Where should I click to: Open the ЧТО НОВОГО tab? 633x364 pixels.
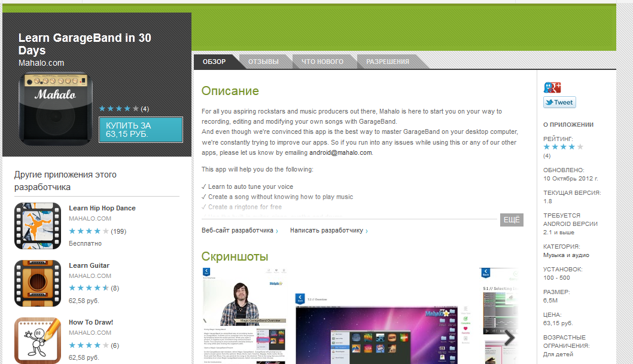(x=322, y=62)
